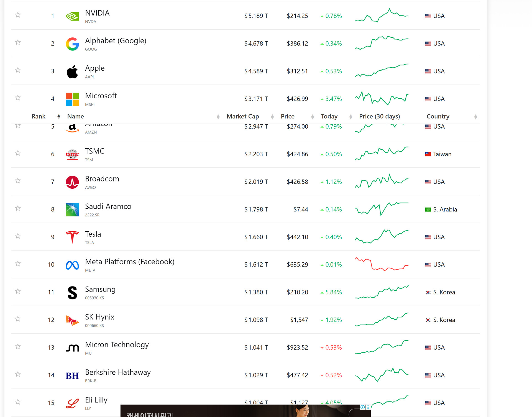Toggle favorite star for Samsung

tap(18, 291)
